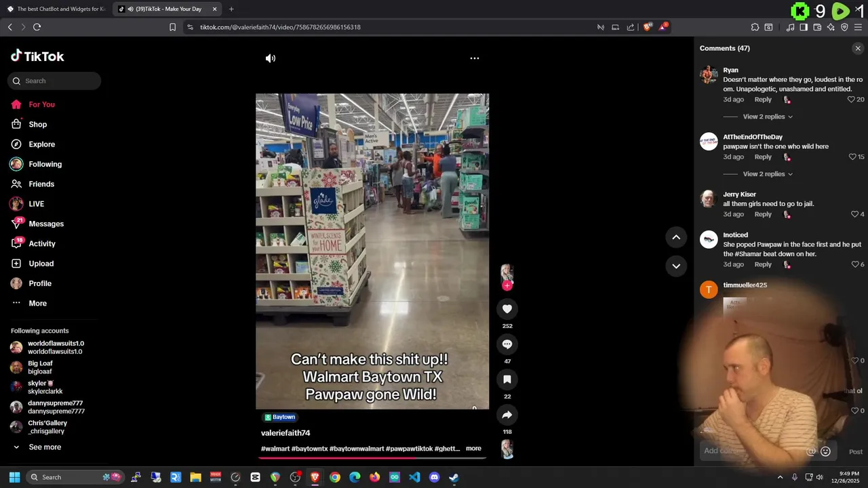Open a new browser tab
This screenshot has height=488, width=868.
click(231, 9)
